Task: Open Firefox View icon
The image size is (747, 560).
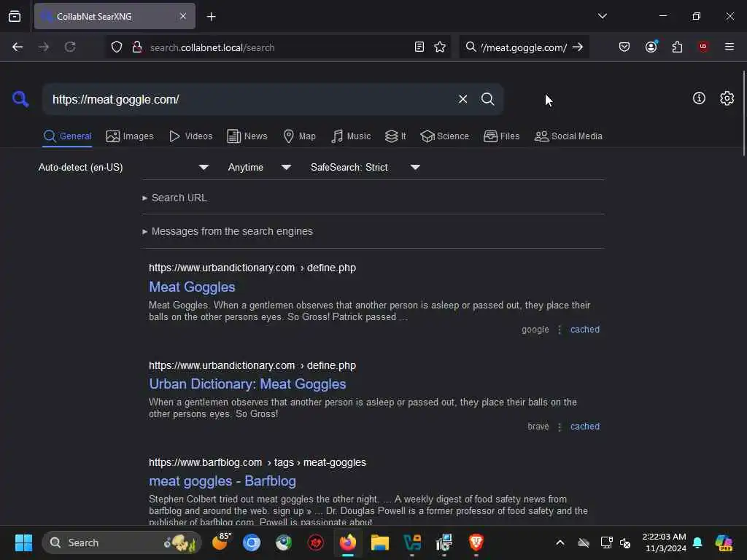Action: coord(15,17)
